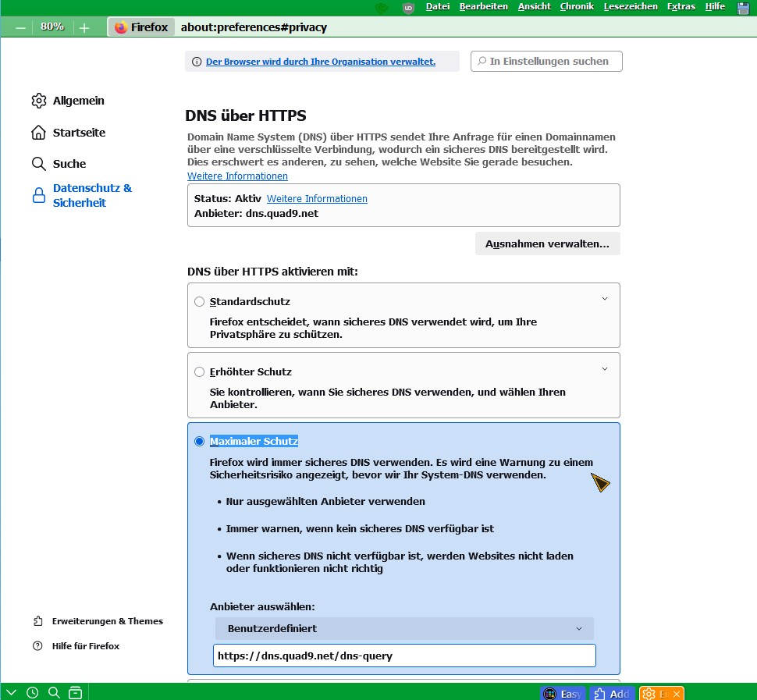The image size is (757, 700).
Task: Click the Allgemein gear icon
Action: point(38,101)
